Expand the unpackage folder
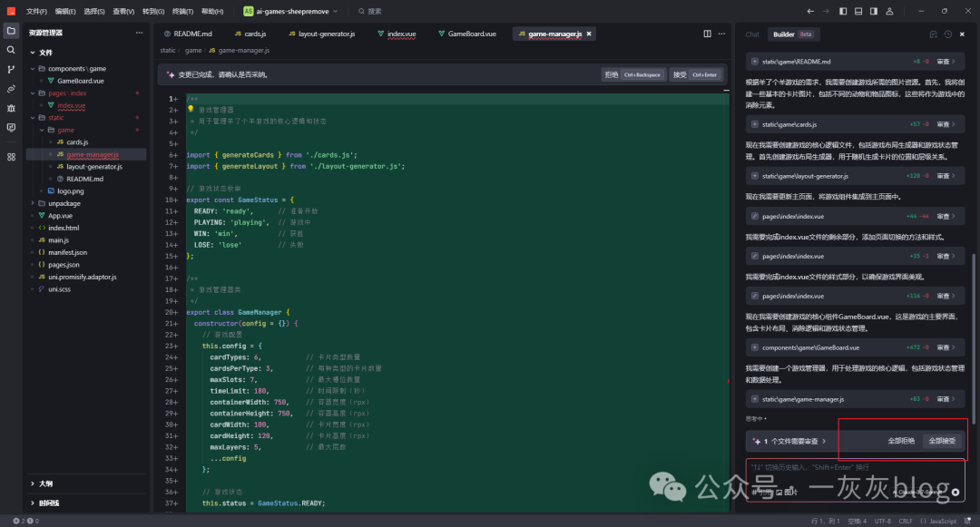 tap(64, 204)
